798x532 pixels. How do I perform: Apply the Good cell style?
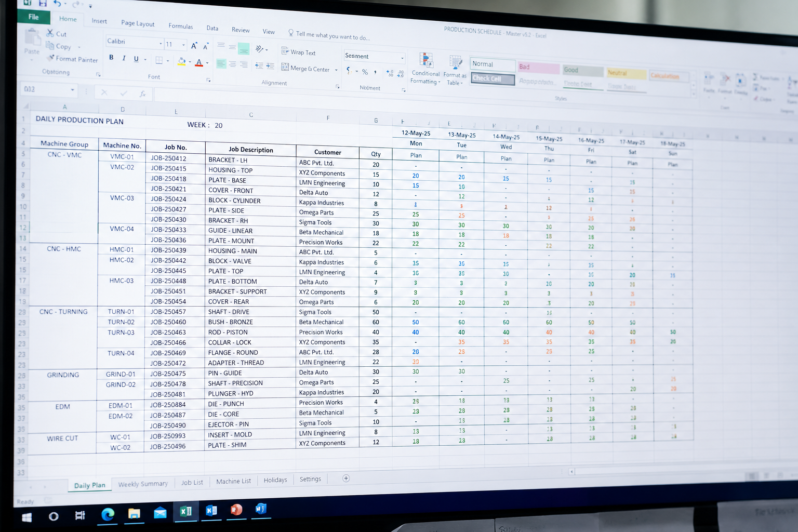pos(583,70)
